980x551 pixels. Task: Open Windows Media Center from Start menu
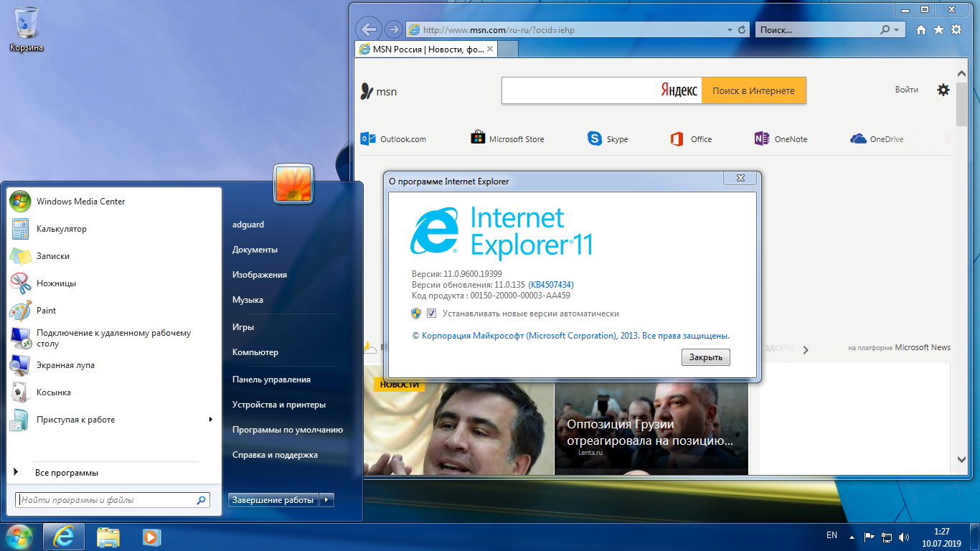click(115, 202)
